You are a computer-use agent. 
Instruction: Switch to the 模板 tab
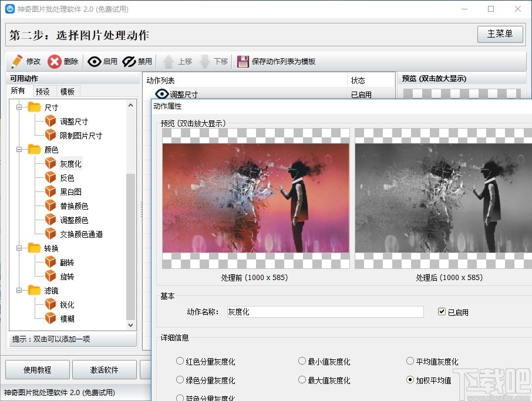point(67,91)
